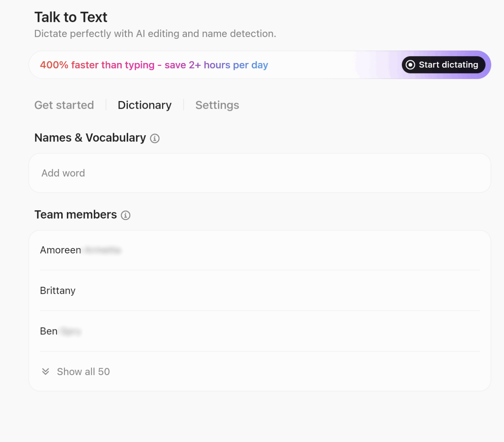
Task: Select the info circle beside Names & Vocabulary
Action: [x=155, y=138]
